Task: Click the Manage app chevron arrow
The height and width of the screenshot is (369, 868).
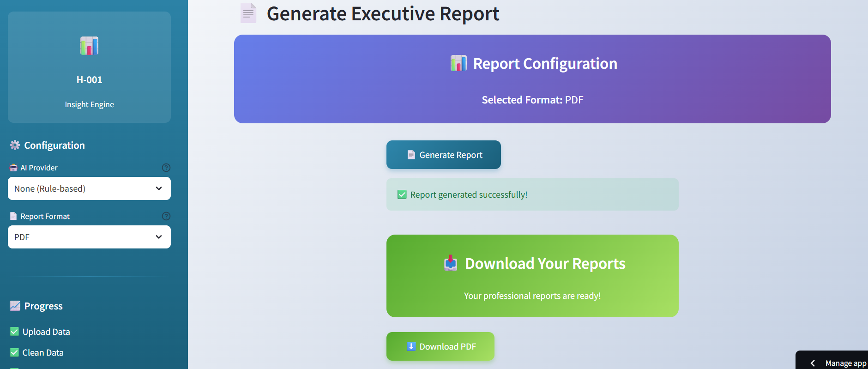Action: click(813, 363)
